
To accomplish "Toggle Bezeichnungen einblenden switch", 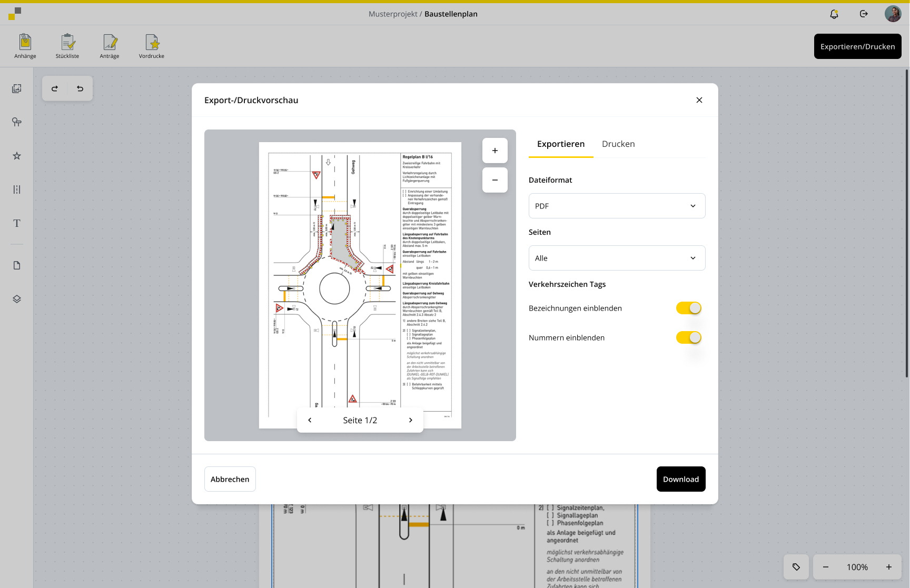I will pyautogui.click(x=689, y=308).
